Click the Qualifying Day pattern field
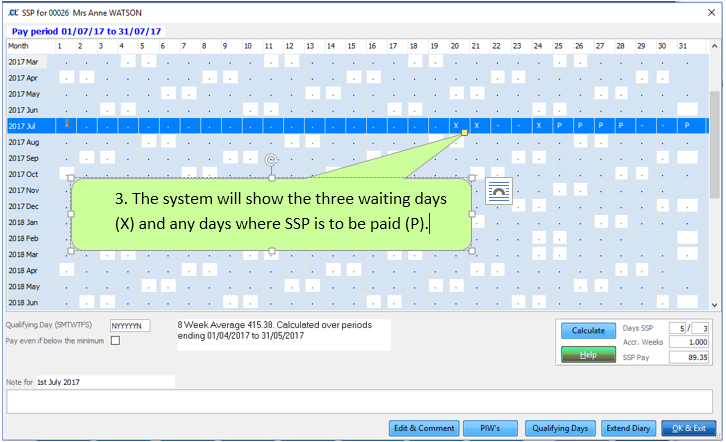726x442 pixels. click(x=130, y=326)
